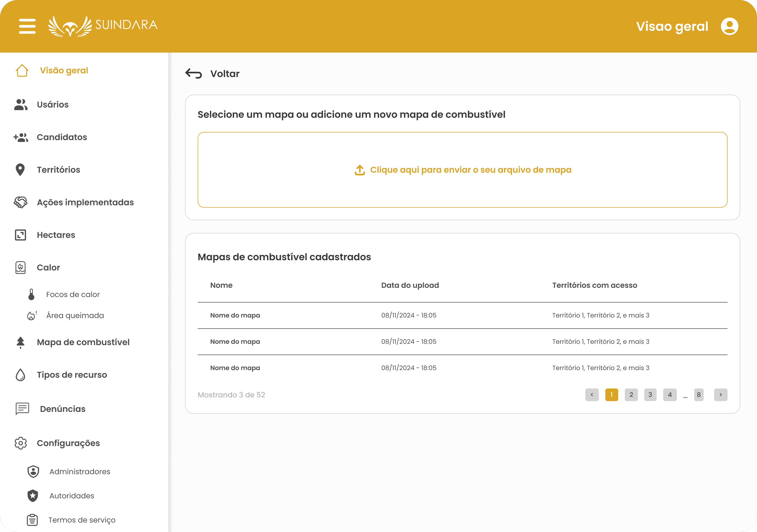The width and height of the screenshot is (757, 532).
Task: Click the expand-square icon for Hectares
Action: (x=21, y=235)
